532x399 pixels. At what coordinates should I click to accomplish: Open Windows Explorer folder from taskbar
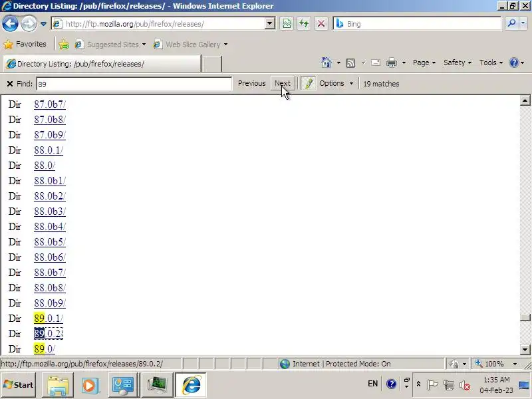point(58,386)
